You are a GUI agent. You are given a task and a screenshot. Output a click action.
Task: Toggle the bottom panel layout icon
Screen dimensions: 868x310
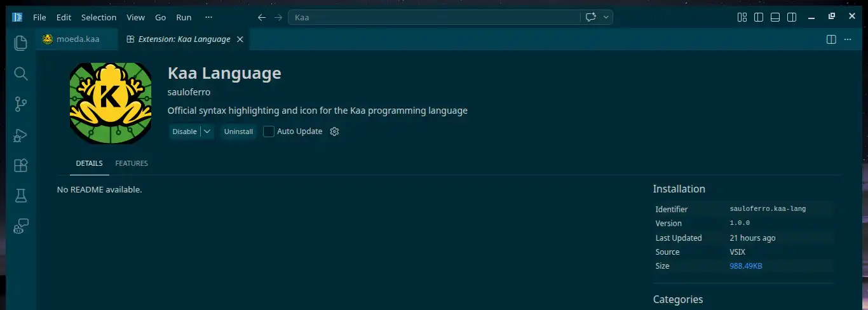[775, 17]
